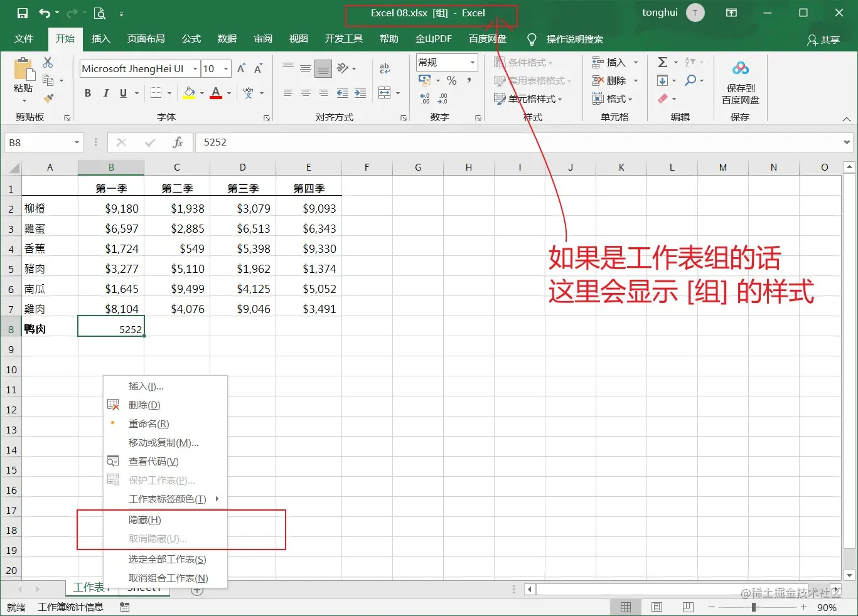Screen dimensions: 858x616
Task: Open the 字体 group dialog launcher
Action: [x=267, y=118]
